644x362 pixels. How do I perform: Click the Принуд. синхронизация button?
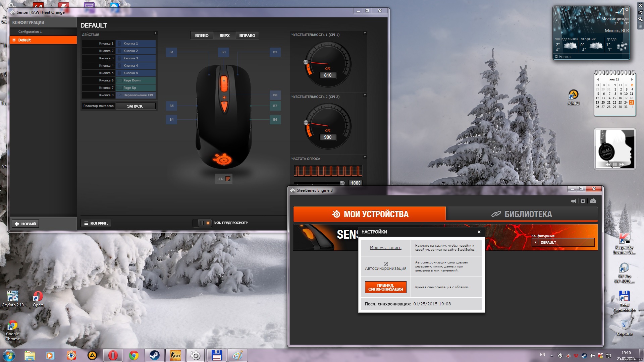click(x=385, y=287)
